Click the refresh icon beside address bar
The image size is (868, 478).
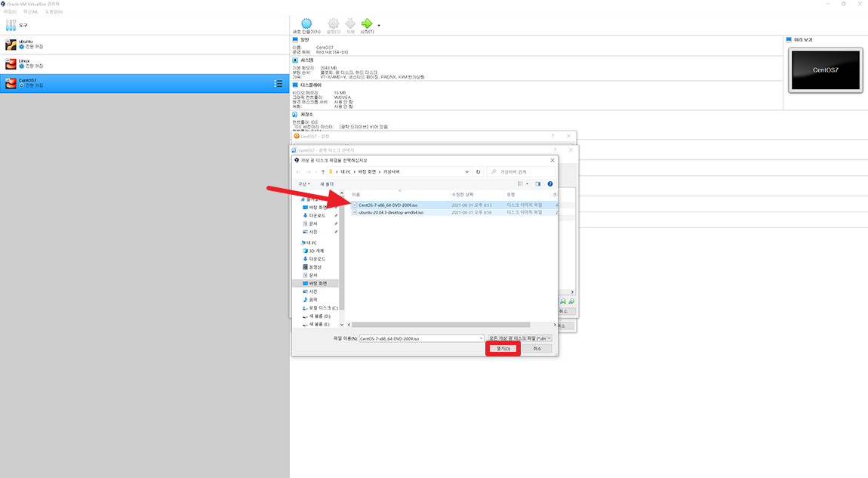pos(479,171)
